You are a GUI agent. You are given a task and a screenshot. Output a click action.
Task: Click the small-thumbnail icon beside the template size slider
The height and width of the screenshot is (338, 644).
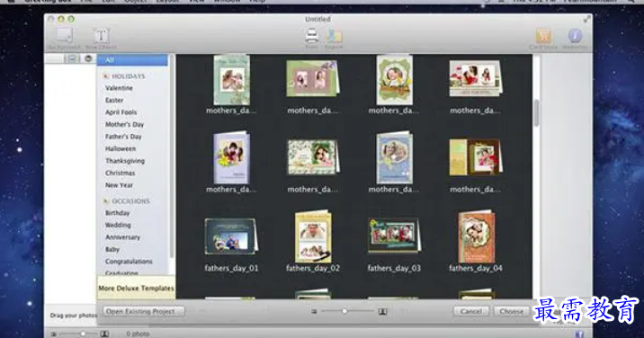pos(314,312)
